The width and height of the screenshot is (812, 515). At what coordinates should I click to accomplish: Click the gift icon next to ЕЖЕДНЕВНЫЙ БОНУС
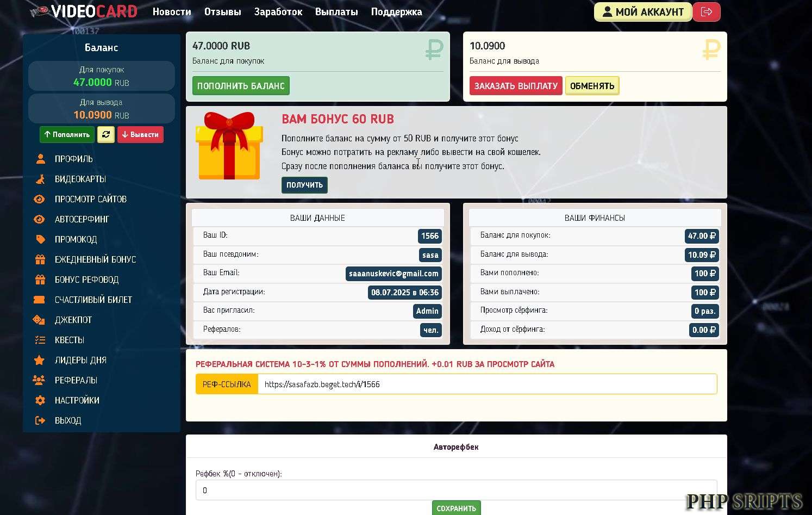point(40,259)
